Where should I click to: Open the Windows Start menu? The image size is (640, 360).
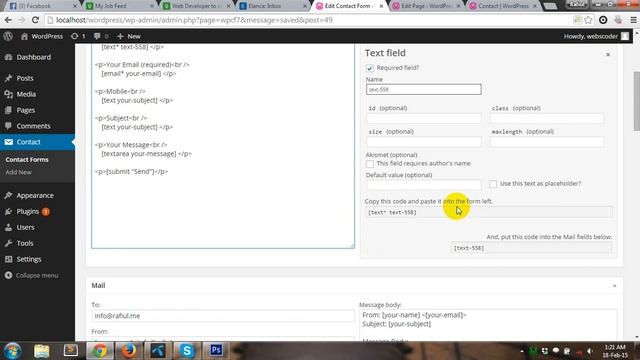click(x=12, y=351)
